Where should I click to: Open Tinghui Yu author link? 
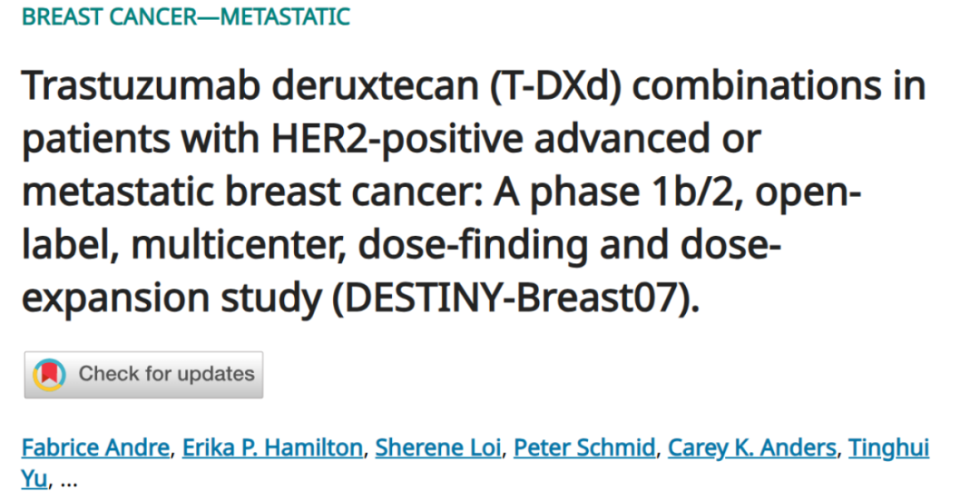(x=888, y=447)
